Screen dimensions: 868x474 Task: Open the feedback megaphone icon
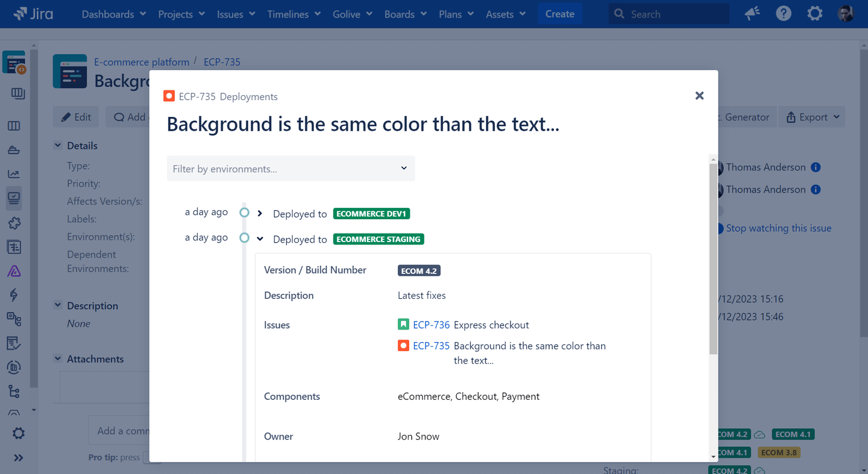752,13
